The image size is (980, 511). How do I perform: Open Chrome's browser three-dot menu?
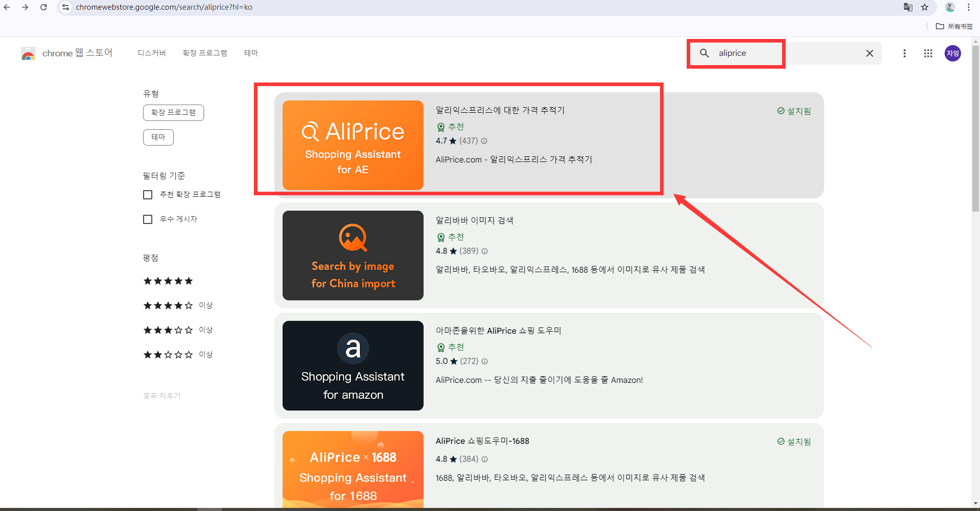point(969,7)
